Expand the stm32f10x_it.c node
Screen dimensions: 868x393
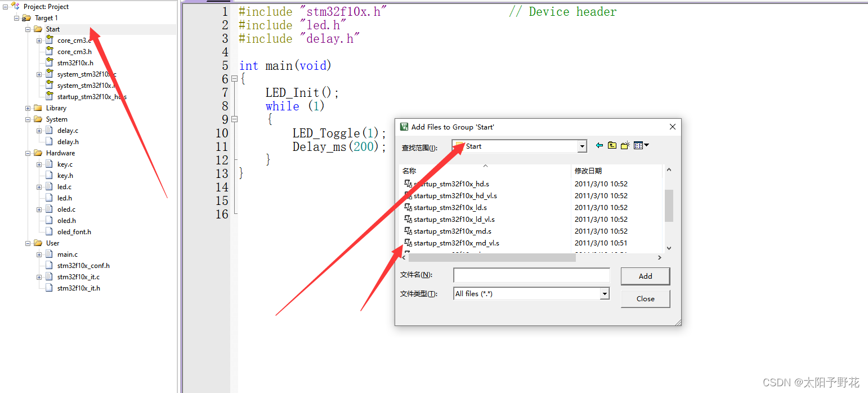(x=39, y=277)
